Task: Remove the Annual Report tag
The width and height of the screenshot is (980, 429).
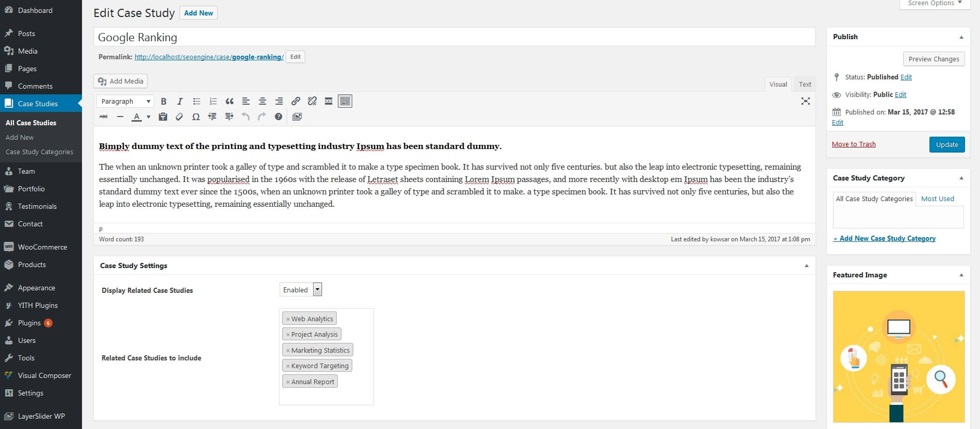Action: coord(288,382)
